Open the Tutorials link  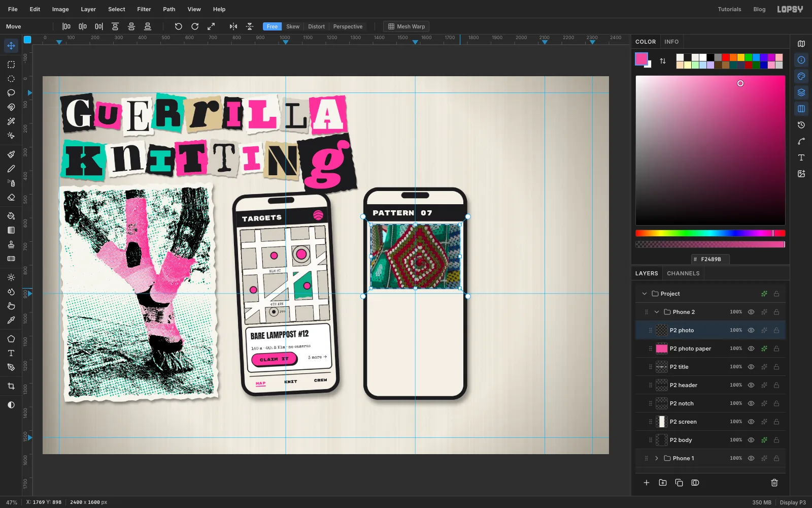pyautogui.click(x=729, y=9)
